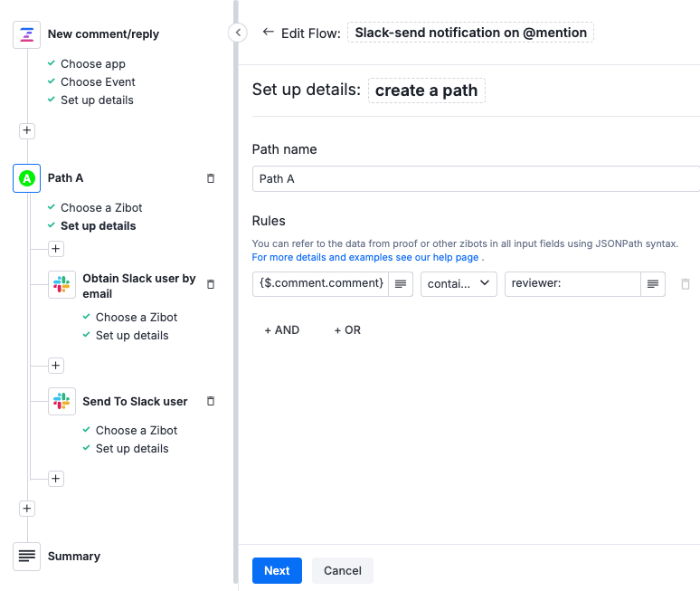Open the Path A step title
Screen dimensions: 700x591
coord(66,177)
